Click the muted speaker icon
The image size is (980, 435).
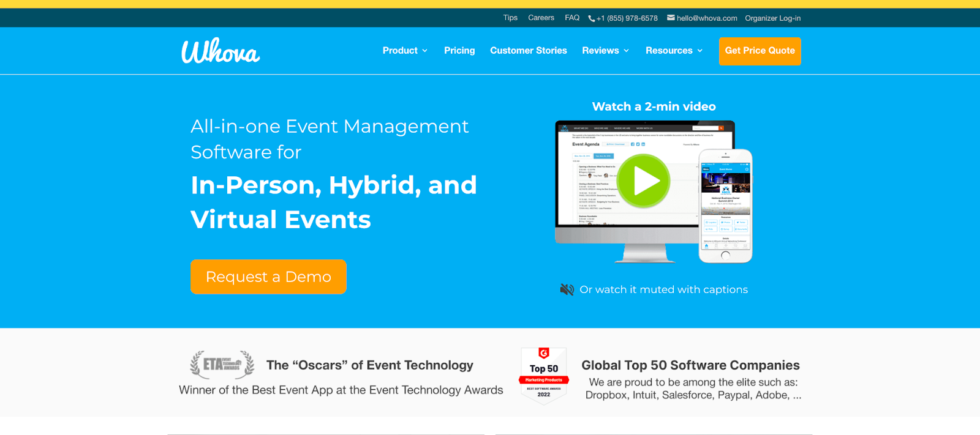point(567,289)
